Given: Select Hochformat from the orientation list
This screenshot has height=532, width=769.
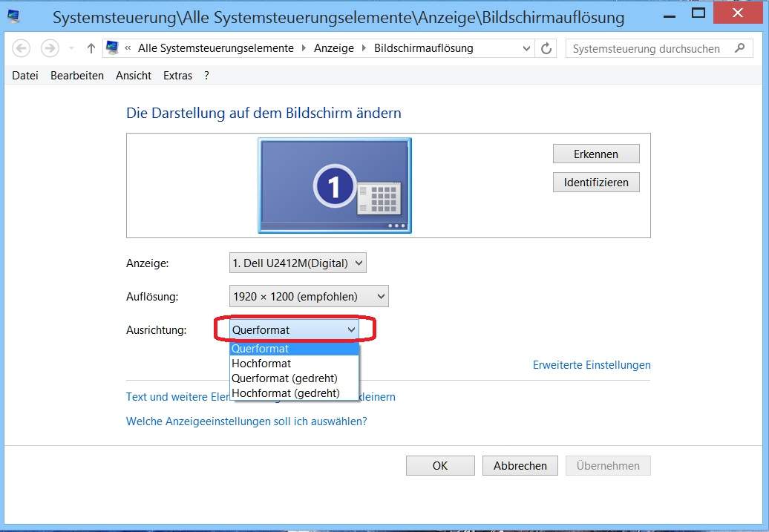Looking at the screenshot, I should coord(261,363).
